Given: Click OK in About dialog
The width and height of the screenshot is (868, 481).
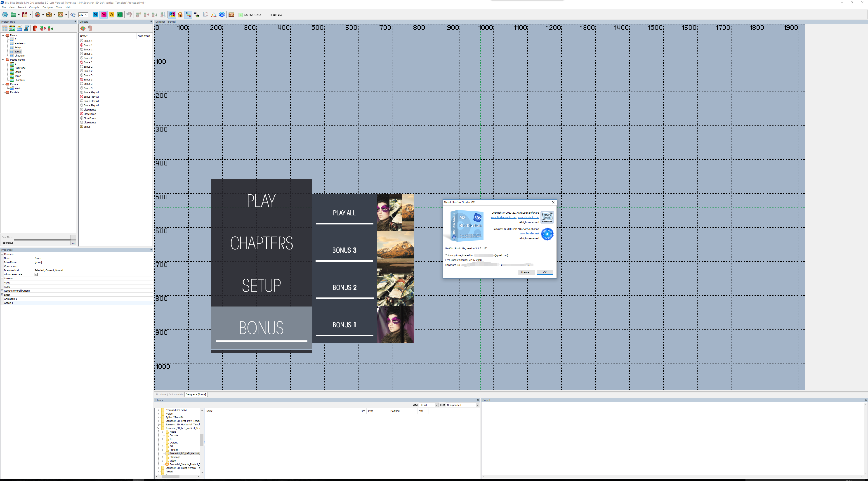Looking at the screenshot, I should pyautogui.click(x=545, y=272).
